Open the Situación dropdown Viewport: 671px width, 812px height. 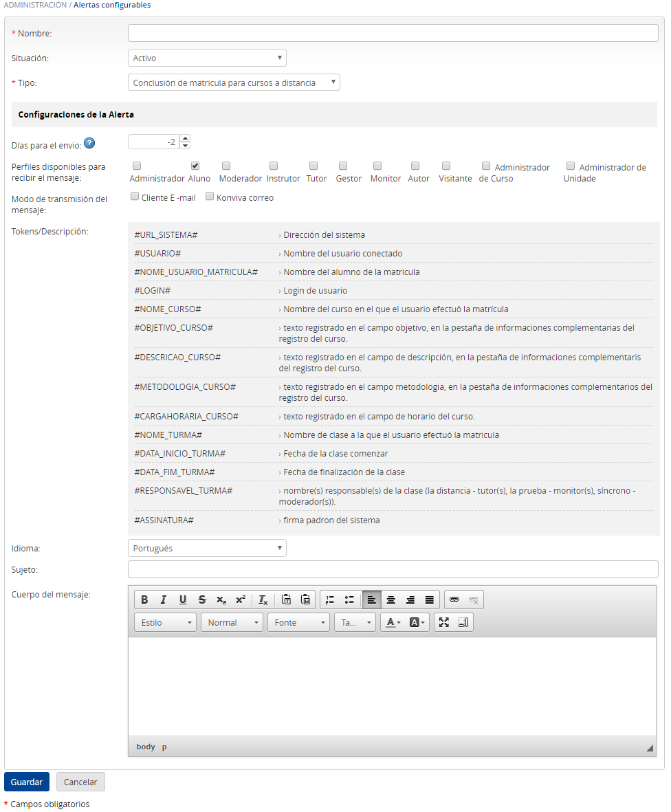[x=207, y=58]
